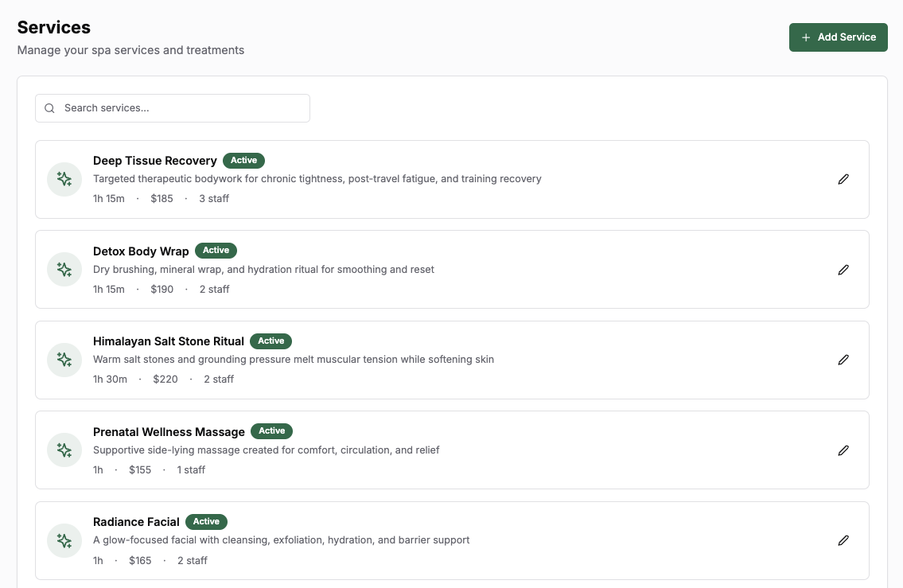This screenshot has height=588, width=903.
Task: Click the Services page heading
Action: click(53, 26)
